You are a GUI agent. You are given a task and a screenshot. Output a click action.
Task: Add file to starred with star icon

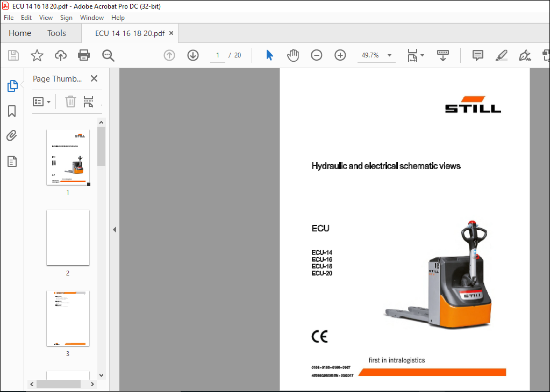pos(37,55)
